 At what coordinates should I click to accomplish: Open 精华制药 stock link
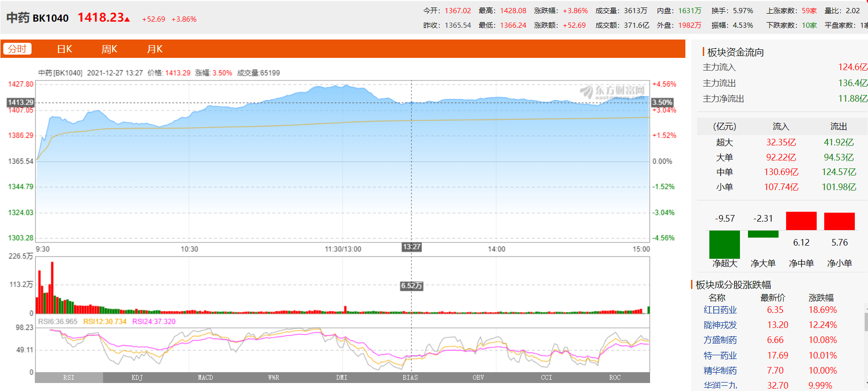720,371
